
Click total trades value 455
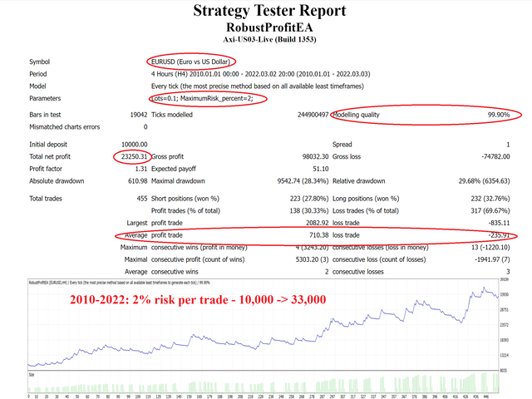coord(142,199)
